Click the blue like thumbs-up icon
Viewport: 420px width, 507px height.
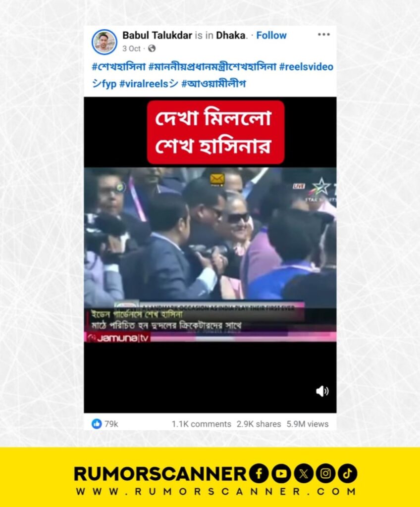pyautogui.click(x=97, y=424)
